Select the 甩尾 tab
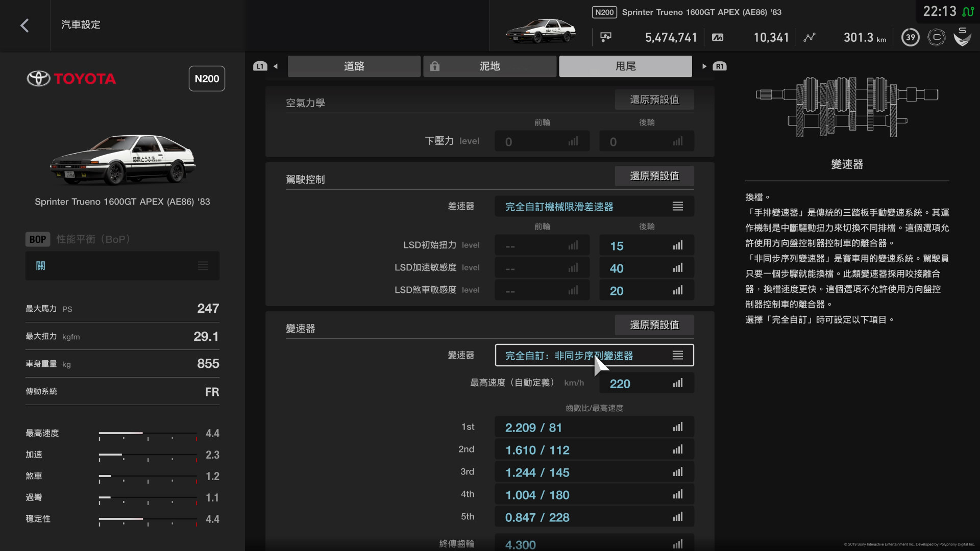This screenshot has width=980, height=551. (x=625, y=66)
